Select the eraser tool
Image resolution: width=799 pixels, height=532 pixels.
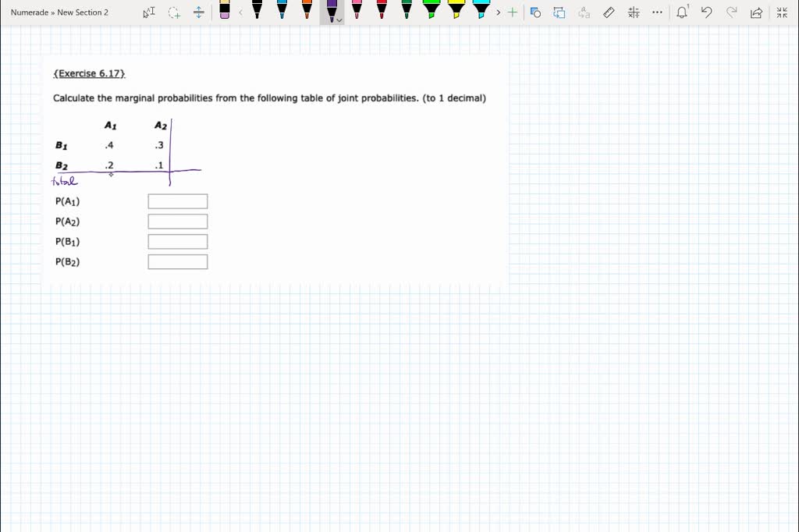[x=224, y=12]
